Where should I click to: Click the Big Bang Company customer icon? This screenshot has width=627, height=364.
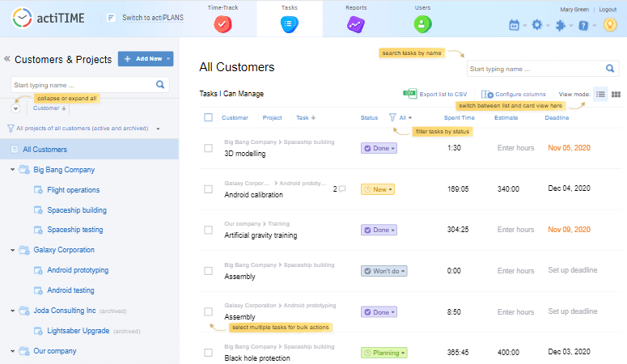coord(24,170)
